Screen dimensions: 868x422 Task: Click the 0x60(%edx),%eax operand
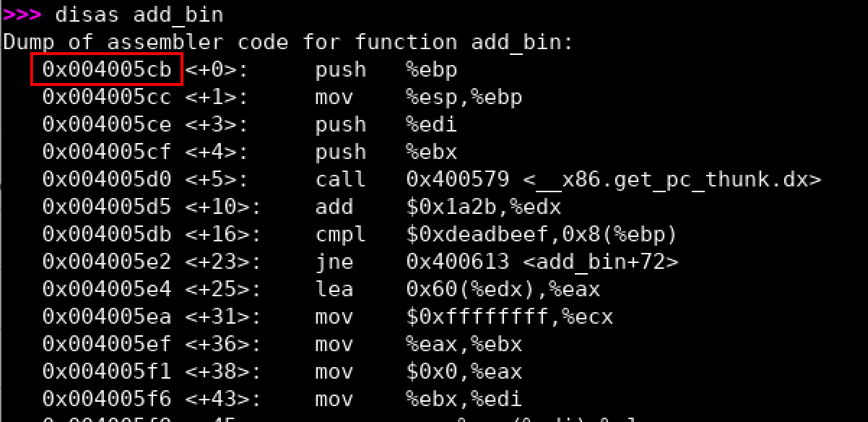(x=503, y=289)
